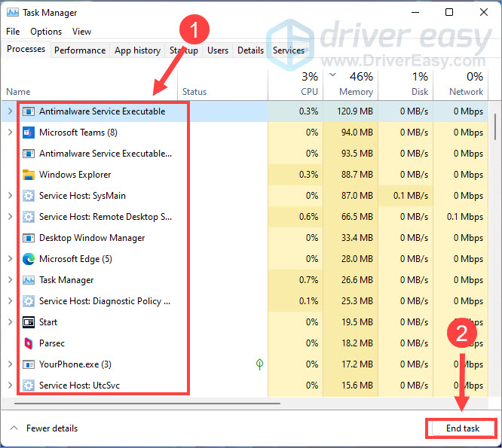The image size is (502, 448).
Task: Click the 15.6 MB memory cell
Action: click(350, 386)
